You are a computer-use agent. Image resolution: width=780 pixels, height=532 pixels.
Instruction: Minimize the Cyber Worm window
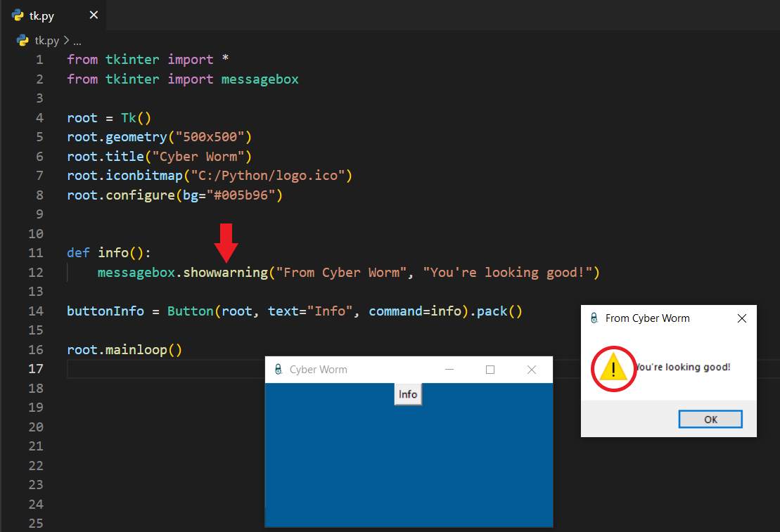click(449, 370)
